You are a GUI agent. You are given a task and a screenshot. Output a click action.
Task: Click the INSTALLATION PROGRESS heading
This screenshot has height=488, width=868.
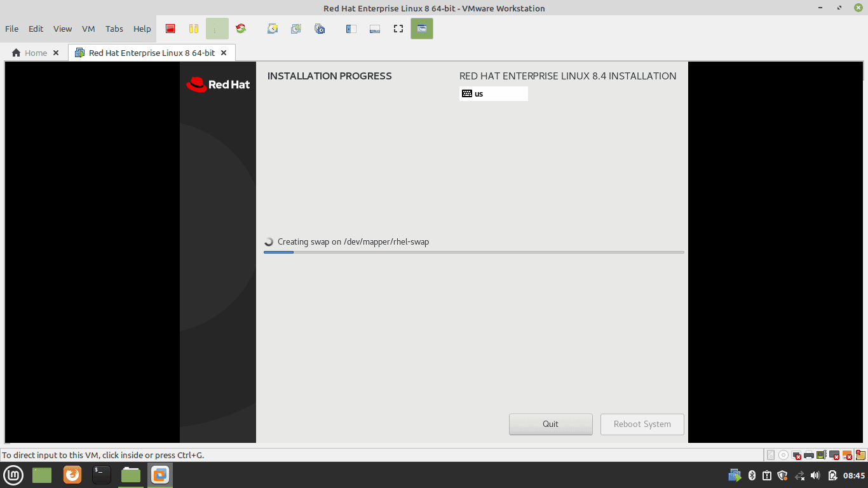tap(330, 76)
